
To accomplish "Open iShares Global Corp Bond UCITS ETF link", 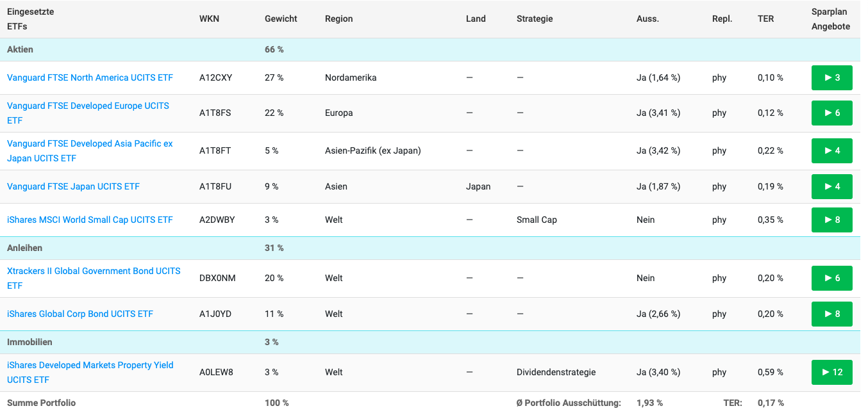I will [80, 314].
